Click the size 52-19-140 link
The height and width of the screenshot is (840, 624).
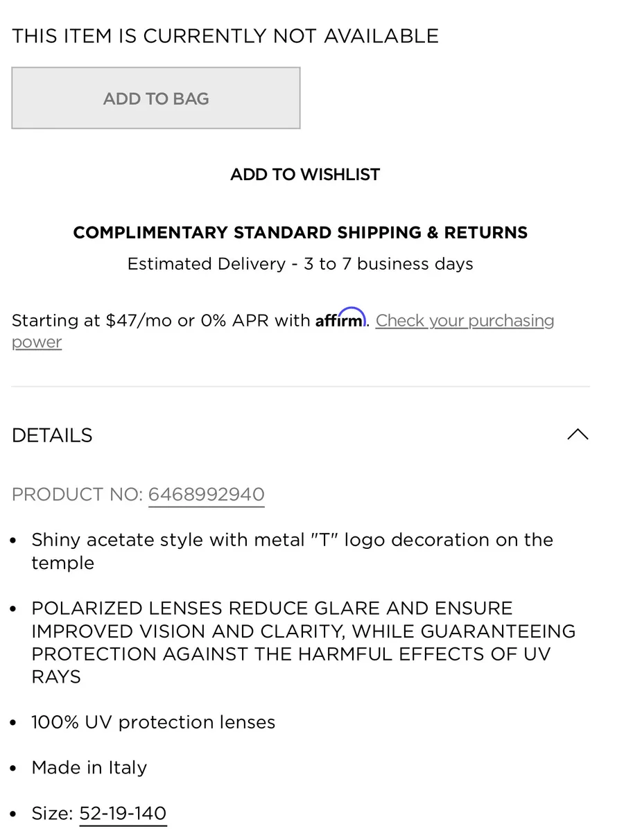point(123,813)
